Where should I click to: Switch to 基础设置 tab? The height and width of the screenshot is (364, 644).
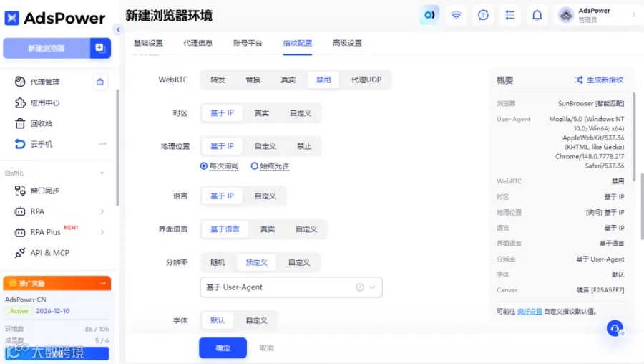pyautogui.click(x=148, y=43)
